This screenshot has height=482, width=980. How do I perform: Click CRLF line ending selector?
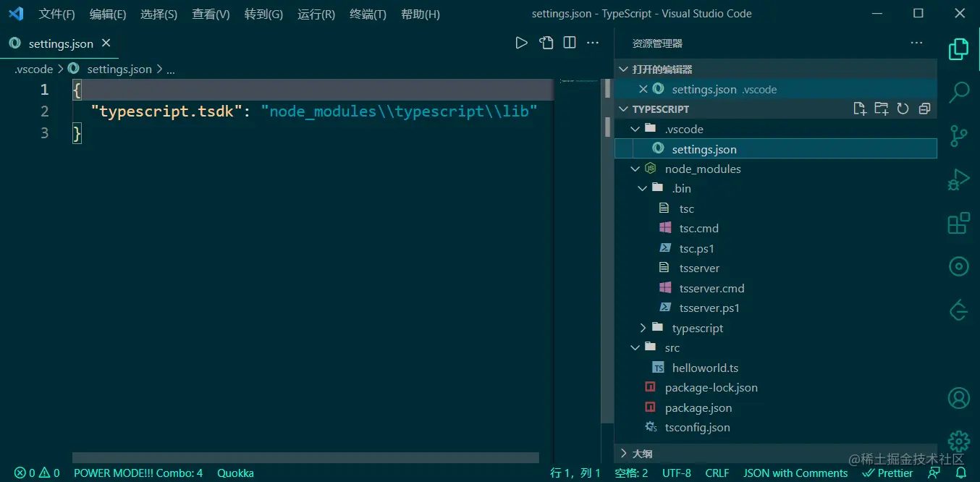pyautogui.click(x=717, y=473)
